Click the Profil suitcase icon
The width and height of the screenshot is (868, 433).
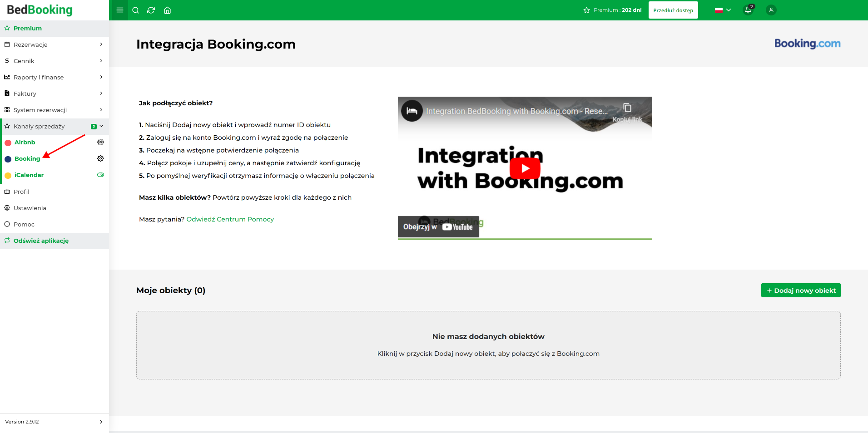[x=7, y=192]
